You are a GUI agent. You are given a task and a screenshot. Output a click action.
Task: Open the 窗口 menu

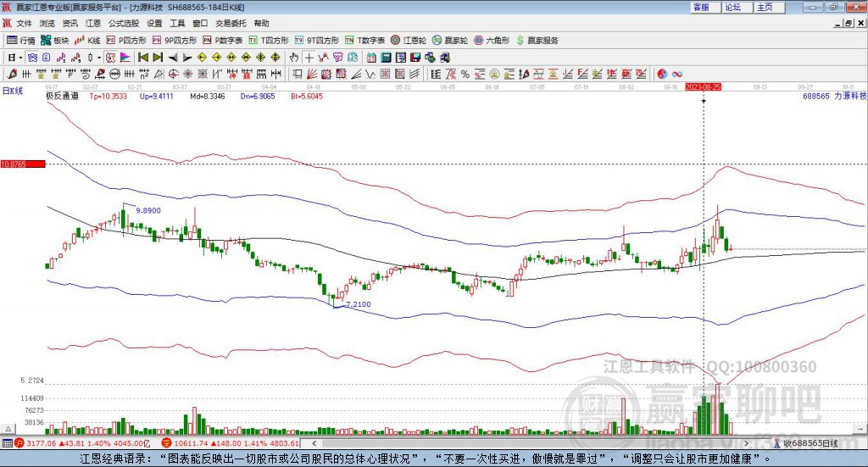(x=200, y=23)
